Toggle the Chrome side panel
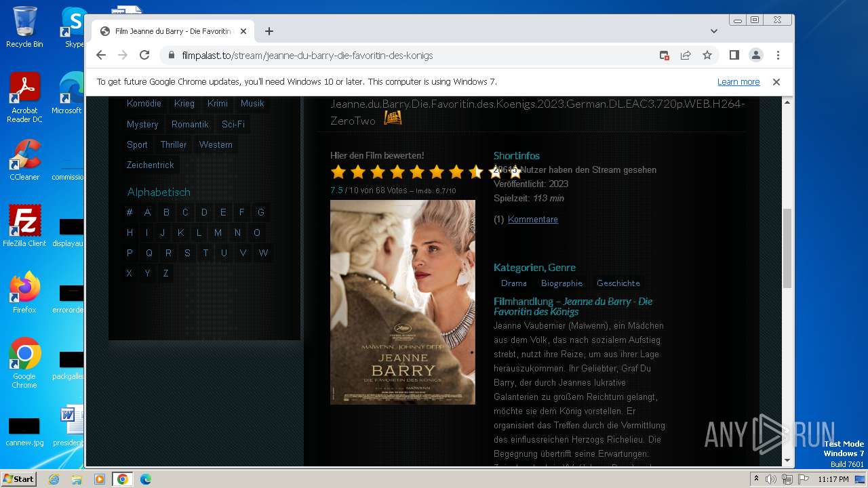 pyautogui.click(x=734, y=55)
